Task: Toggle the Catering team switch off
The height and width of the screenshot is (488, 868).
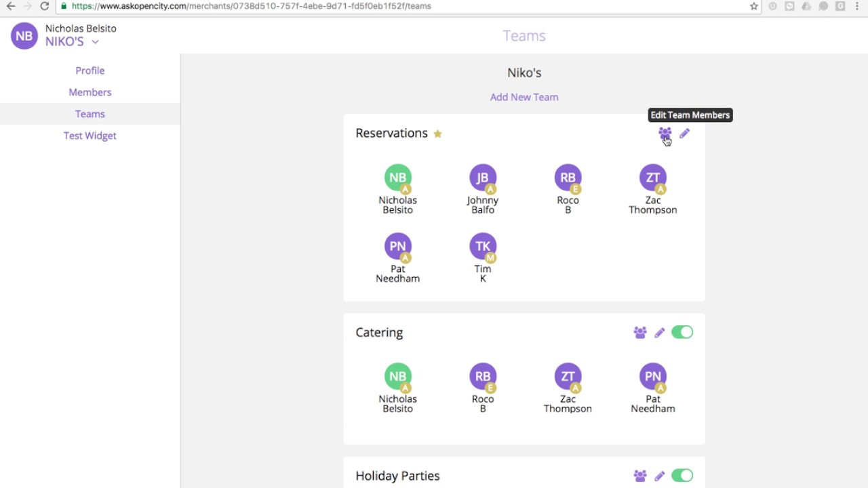Action: (682, 332)
